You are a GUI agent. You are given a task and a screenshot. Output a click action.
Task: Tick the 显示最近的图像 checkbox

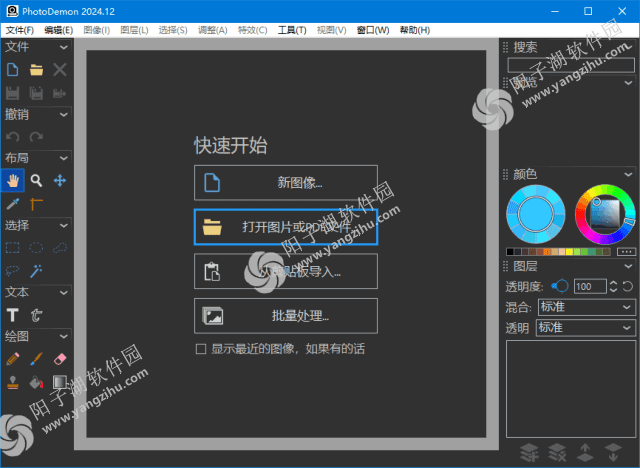[x=200, y=349]
